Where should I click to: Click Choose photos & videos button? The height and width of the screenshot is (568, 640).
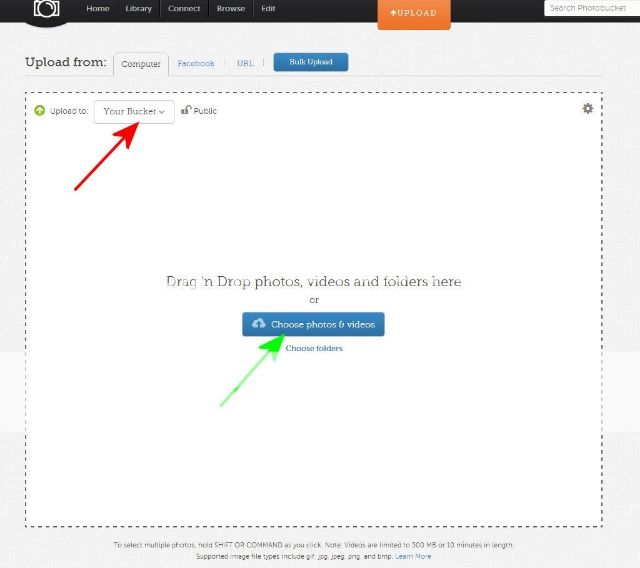[x=313, y=324]
